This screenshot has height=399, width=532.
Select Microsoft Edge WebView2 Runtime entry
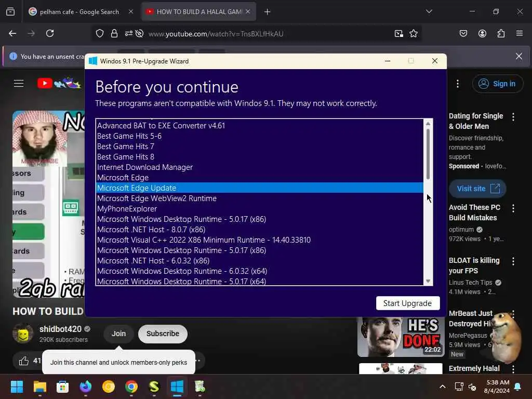[x=260, y=198]
